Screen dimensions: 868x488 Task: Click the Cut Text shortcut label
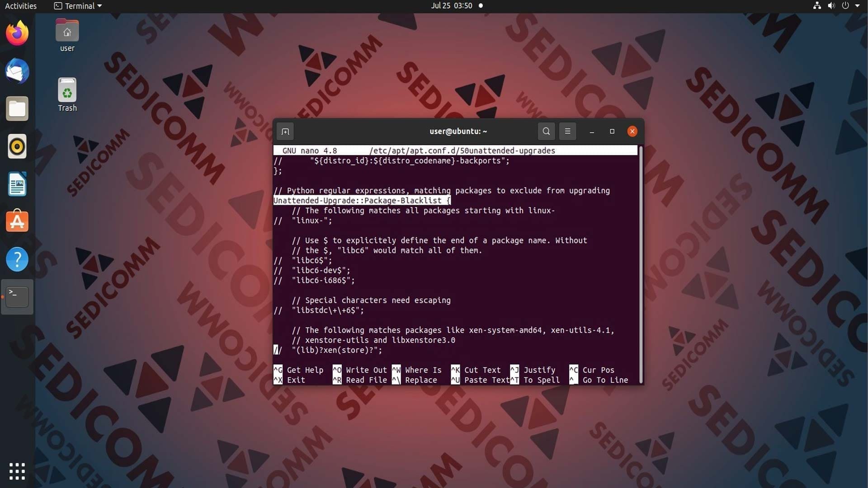(482, 370)
